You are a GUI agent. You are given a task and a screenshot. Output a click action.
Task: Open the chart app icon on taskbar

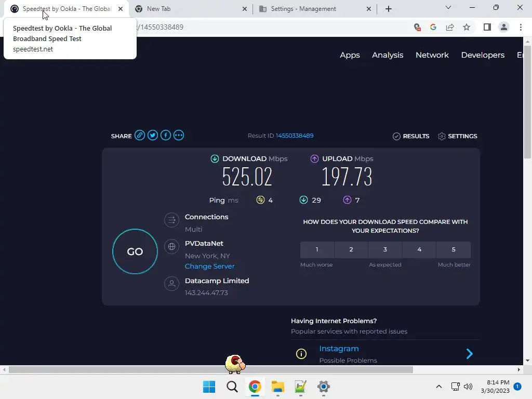tap(301, 387)
